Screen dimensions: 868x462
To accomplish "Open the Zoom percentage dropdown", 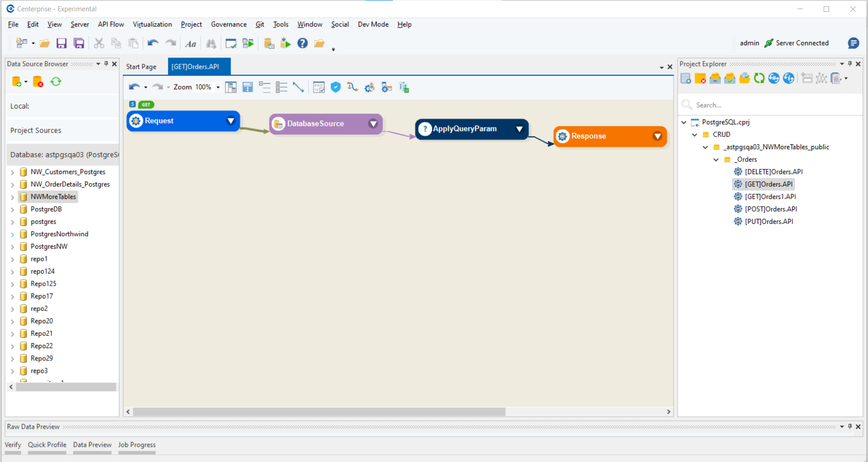I will point(218,87).
